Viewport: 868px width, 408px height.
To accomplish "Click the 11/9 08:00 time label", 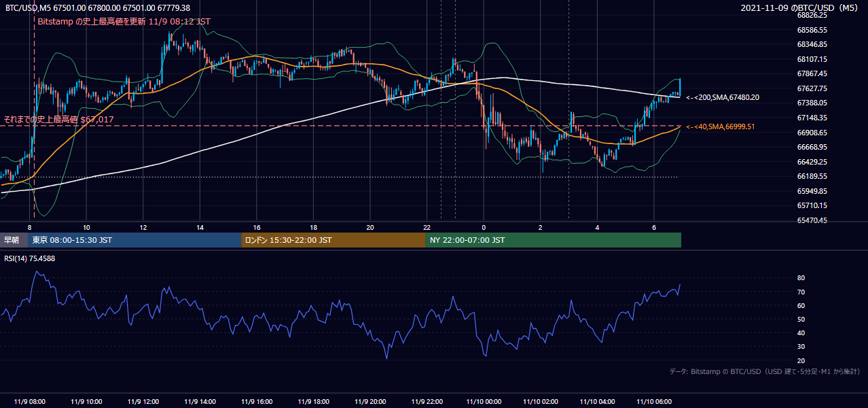I will click(29, 401).
